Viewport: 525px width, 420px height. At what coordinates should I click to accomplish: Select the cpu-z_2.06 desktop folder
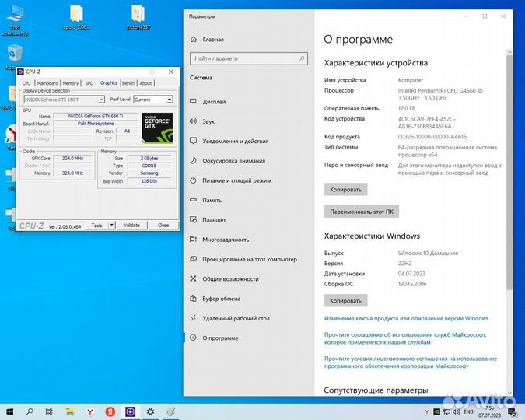[77, 18]
